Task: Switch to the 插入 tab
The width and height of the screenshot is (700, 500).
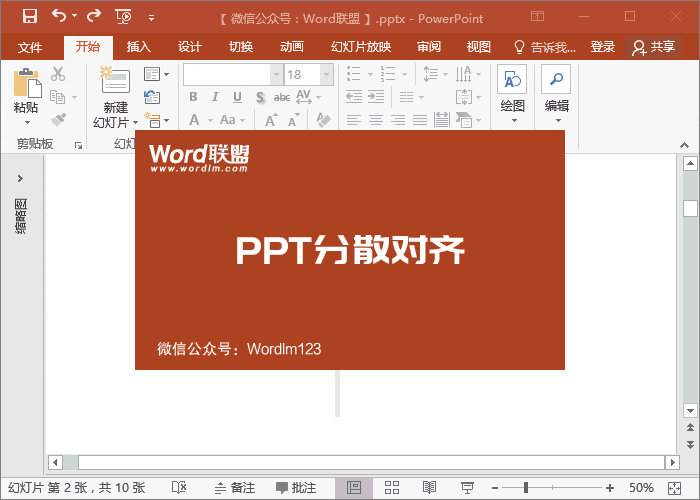Action: pos(138,47)
